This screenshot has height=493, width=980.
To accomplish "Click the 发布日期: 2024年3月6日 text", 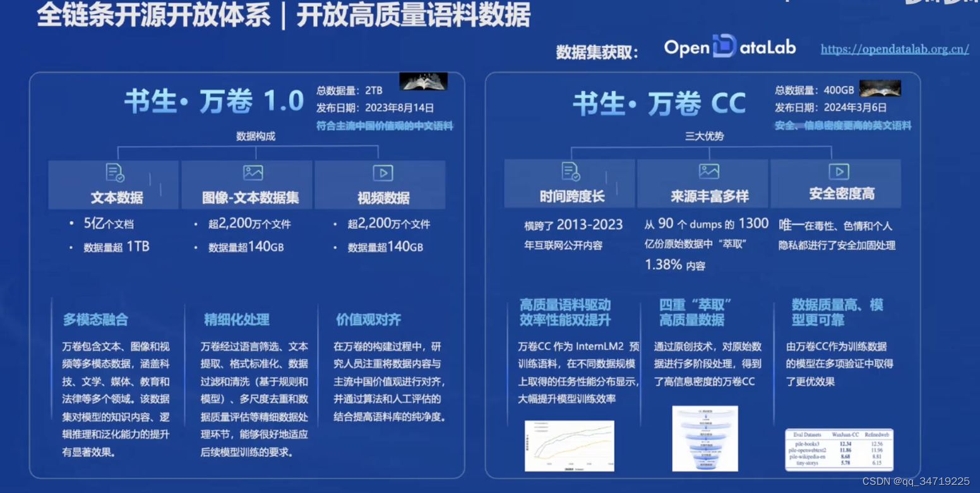I will [831, 107].
